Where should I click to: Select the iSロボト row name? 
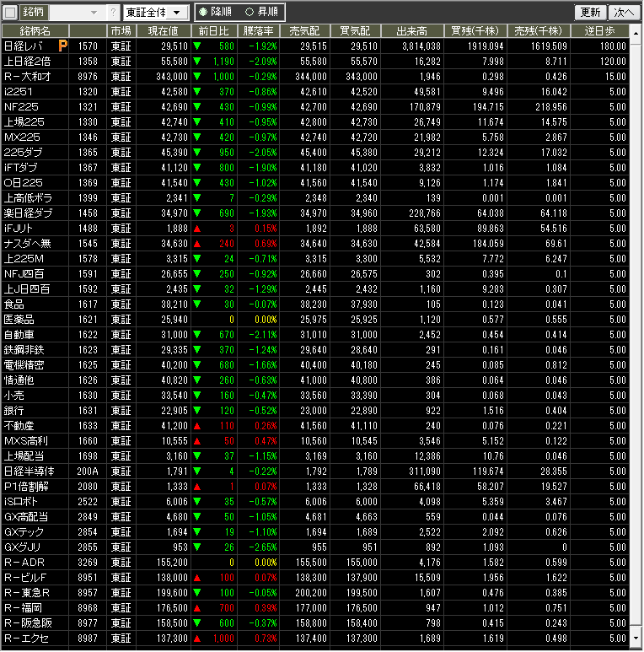[x=21, y=502]
